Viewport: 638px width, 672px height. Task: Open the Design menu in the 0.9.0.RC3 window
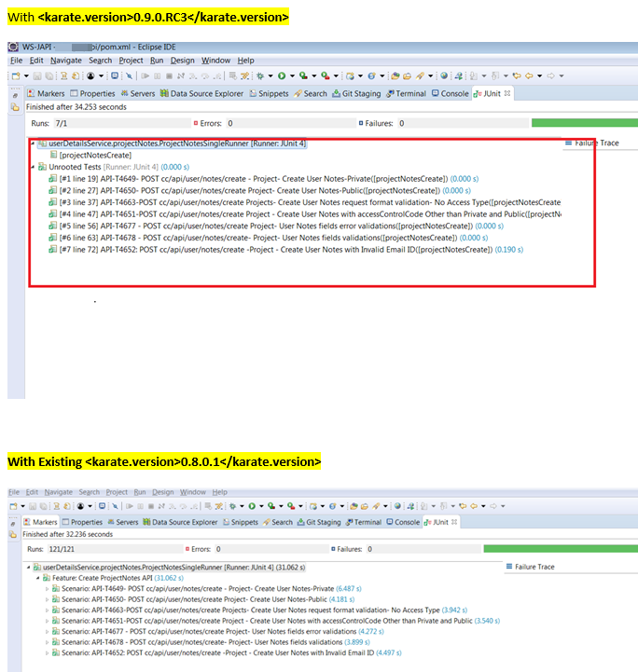point(183,61)
